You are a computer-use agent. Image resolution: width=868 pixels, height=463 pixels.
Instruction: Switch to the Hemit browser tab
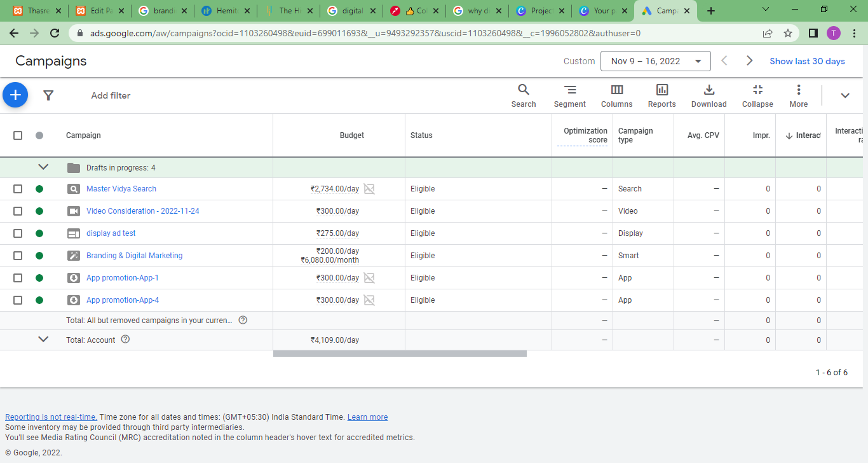pyautogui.click(x=226, y=11)
